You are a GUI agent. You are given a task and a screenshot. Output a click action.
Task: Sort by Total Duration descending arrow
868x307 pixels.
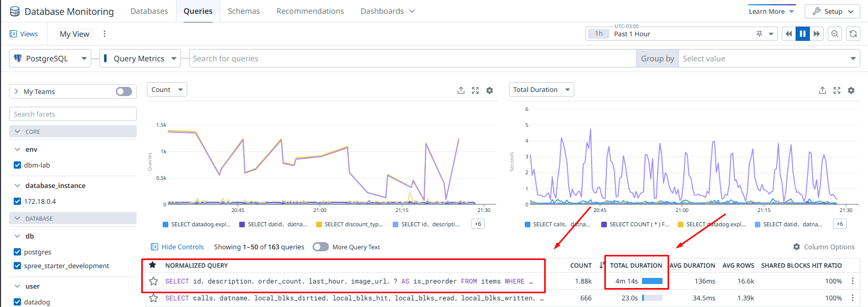click(x=602, y=265)
